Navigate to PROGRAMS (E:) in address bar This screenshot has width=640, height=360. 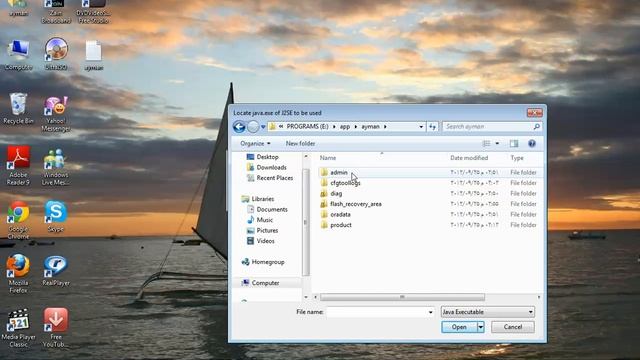[307, 127]
